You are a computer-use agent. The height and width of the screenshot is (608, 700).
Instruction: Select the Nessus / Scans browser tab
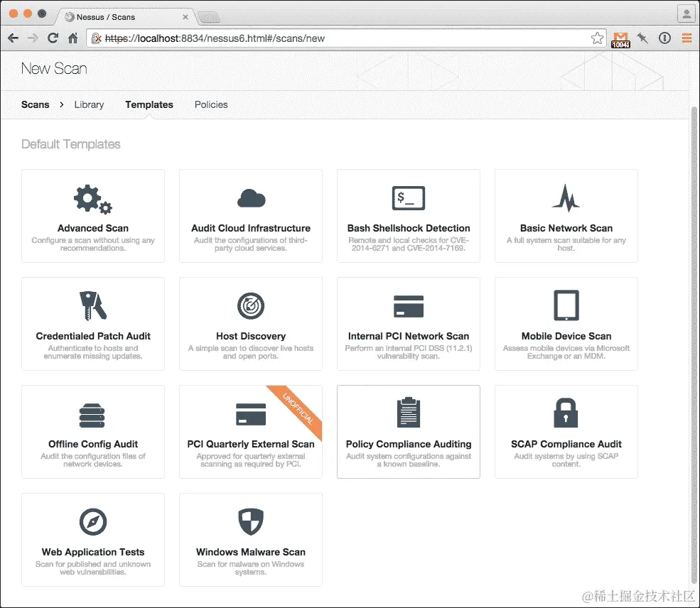click(125, 17)
